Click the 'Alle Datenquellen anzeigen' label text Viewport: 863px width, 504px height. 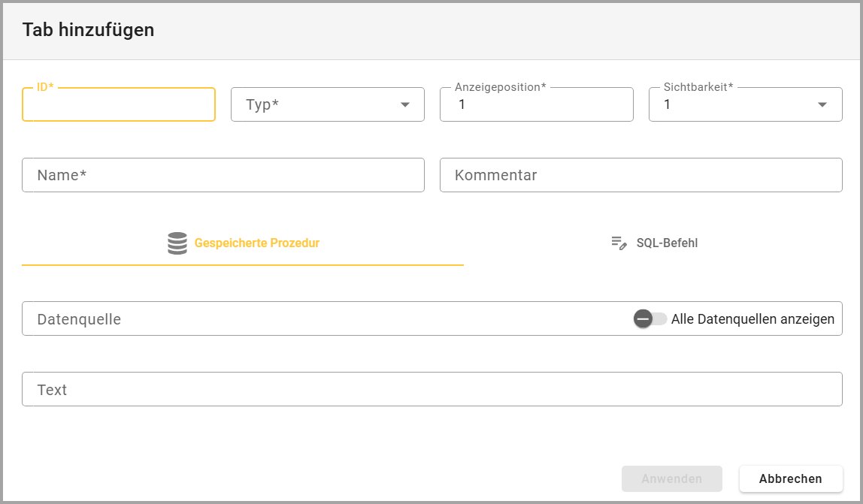point(752,319)
